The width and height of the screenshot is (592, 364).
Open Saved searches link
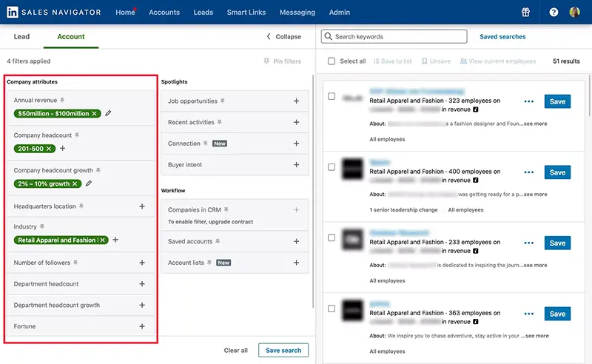coord(502,37)
